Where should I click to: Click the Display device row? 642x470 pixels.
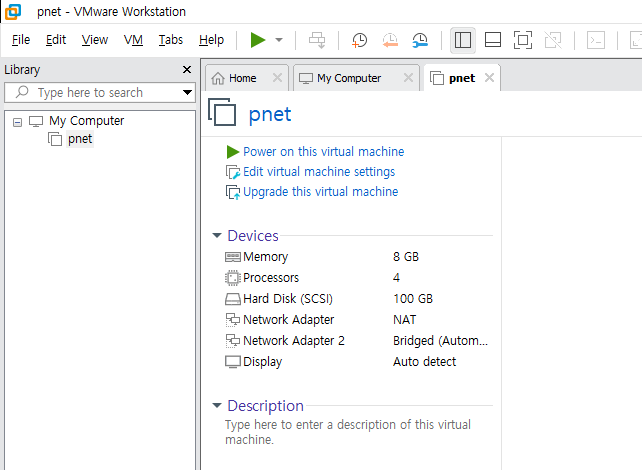pos(358,362)
